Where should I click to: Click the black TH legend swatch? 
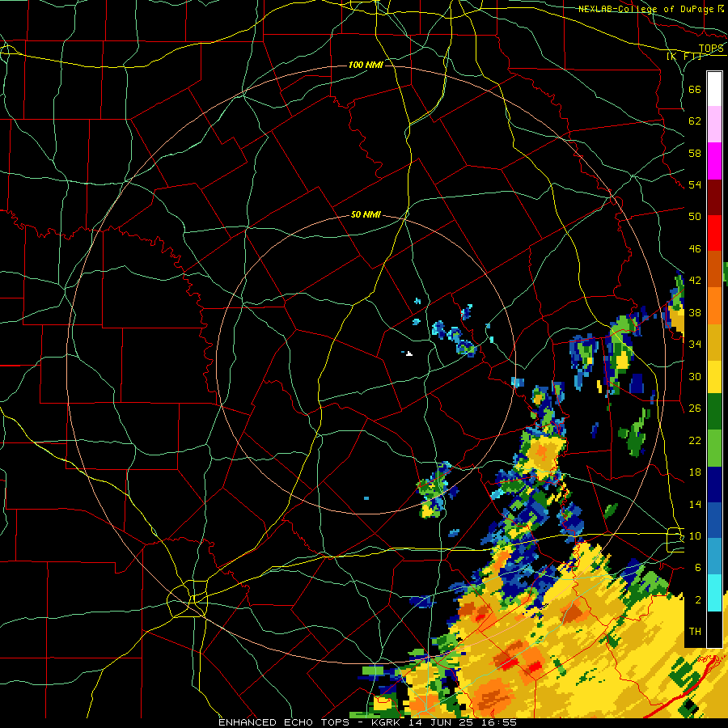pyautogui.click(x=714, y=629)
